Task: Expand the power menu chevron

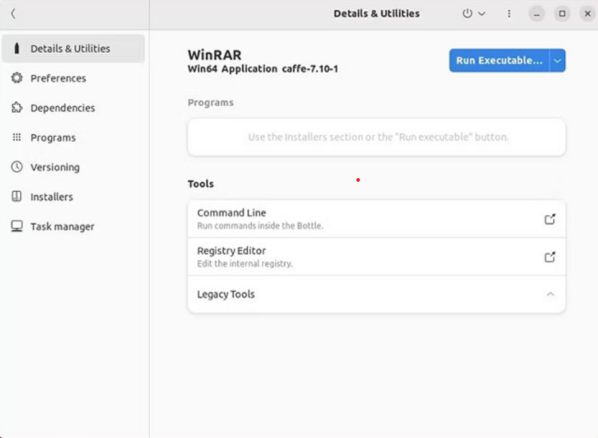Action: pyautogui.click(x=482, y=14)
